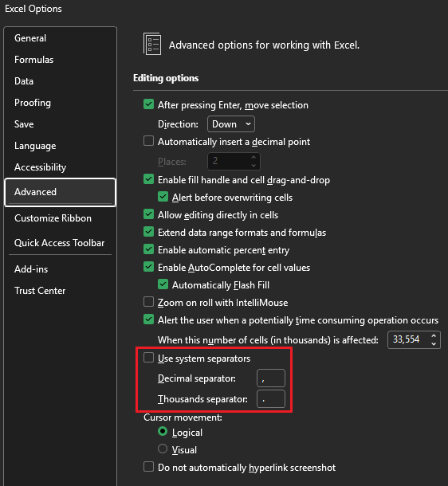Open the Accessibility category
Image resolution: width=448 pixels, height=486 pixels.
40,167
